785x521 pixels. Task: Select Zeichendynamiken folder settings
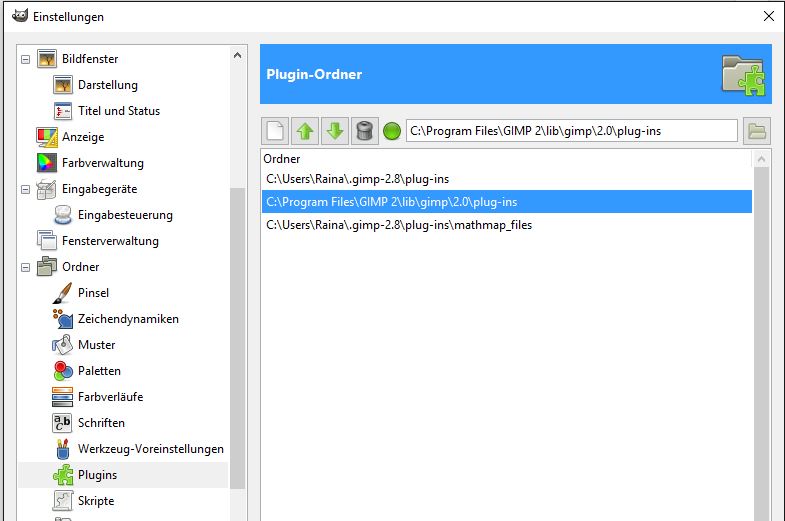pyautogui.click(x=128, y=319)
